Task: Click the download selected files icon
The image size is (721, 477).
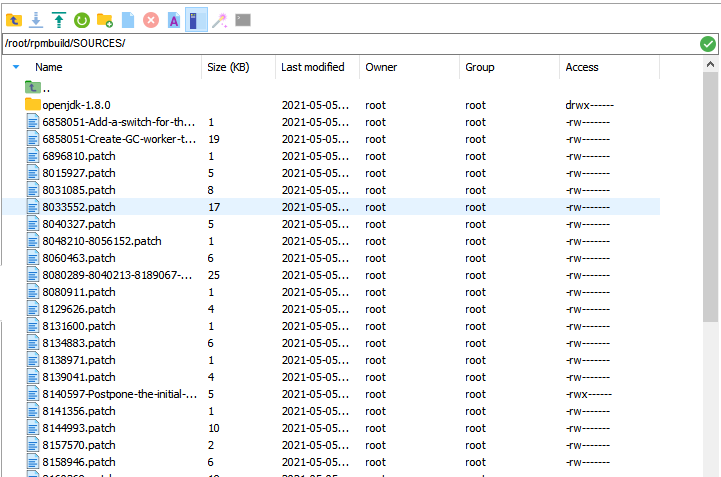Action: pyautogui.click(x=36, y=19)
